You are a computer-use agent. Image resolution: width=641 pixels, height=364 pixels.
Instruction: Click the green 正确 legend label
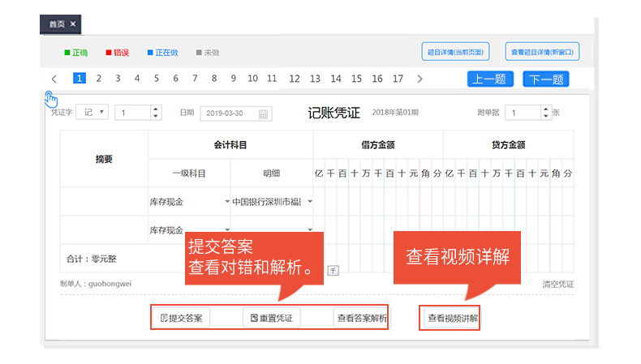[x=76, y=53]
